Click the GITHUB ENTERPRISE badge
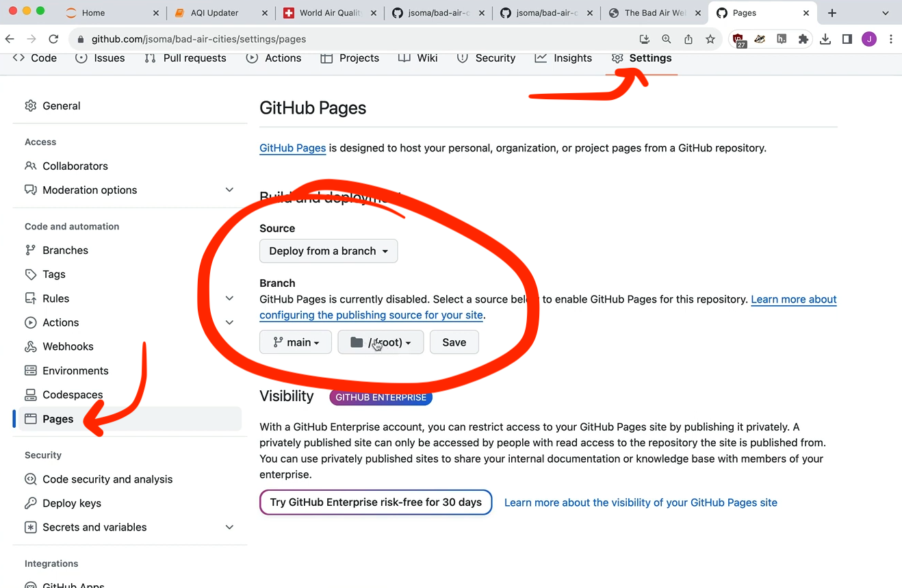This screenshot has width=902, height=588. [x=381, y=397]
